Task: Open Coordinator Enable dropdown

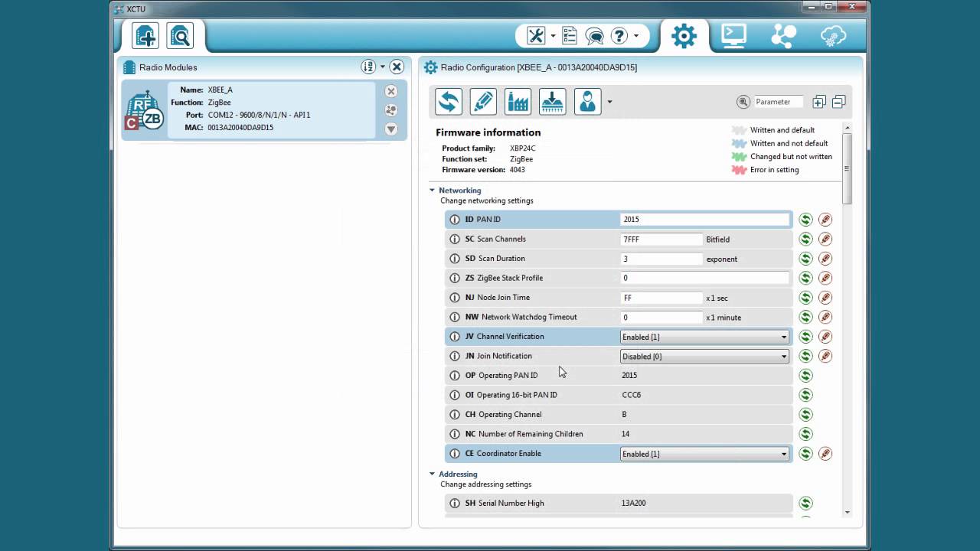Action: (x=704, y=454)
